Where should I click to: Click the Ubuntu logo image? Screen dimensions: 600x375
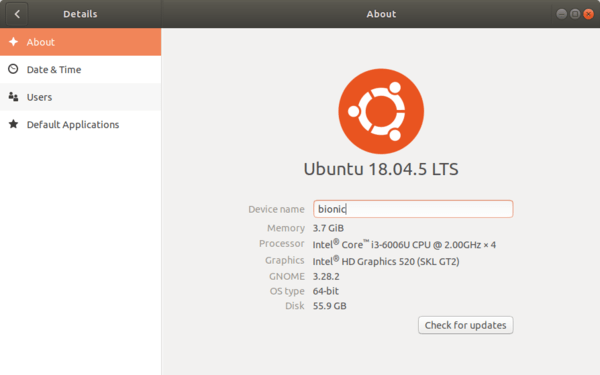pyautogui.click(x=381, y=111)
